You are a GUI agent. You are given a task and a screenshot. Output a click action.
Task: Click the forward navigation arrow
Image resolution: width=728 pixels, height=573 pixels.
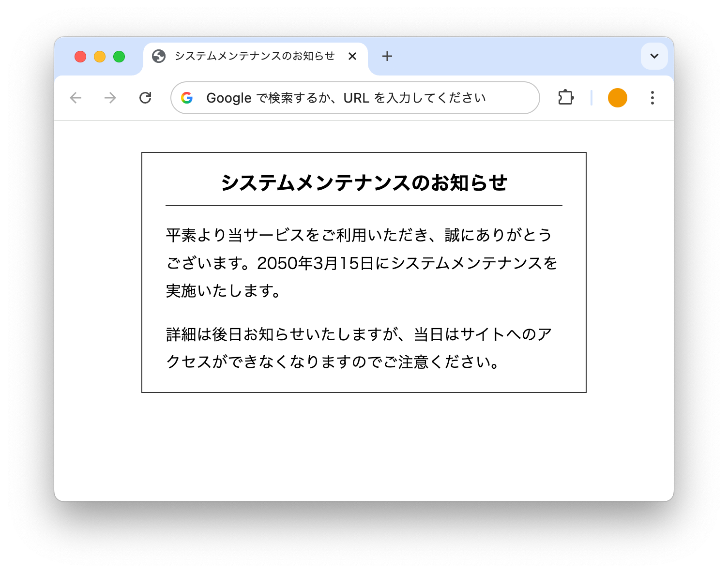point(110,98)
